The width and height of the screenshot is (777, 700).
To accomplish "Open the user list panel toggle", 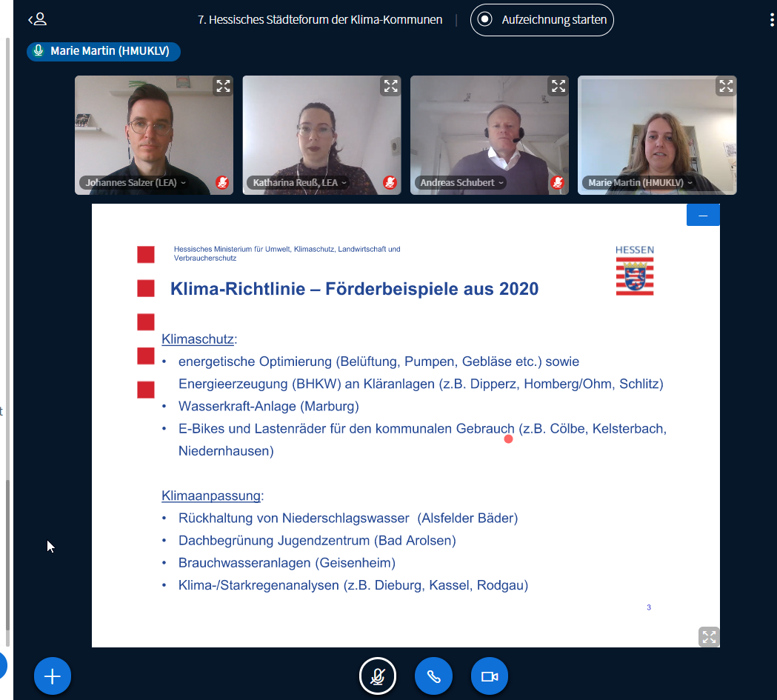I will coord(37,19).
